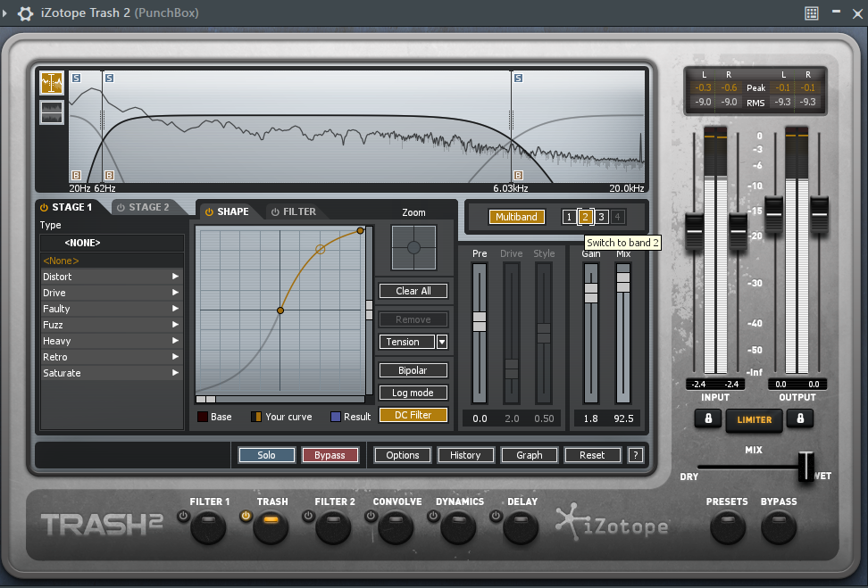Open the History button

[465, 455]
